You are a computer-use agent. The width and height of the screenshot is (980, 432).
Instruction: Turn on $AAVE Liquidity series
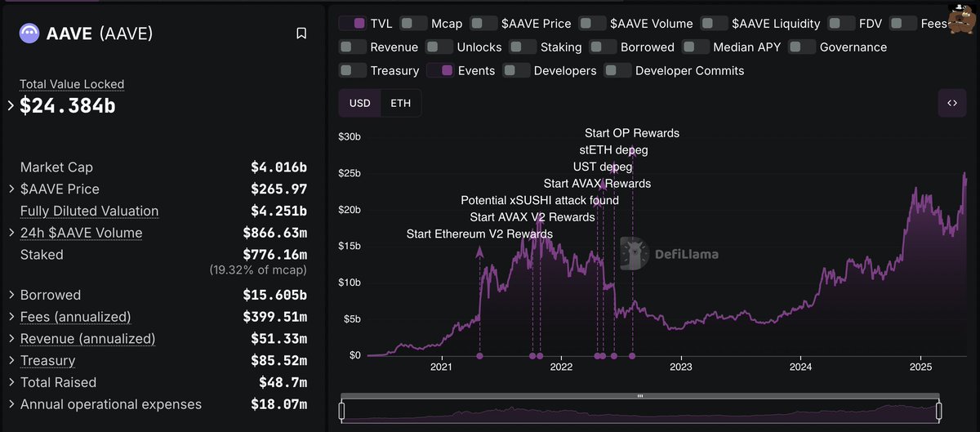[x=714, y=24]
